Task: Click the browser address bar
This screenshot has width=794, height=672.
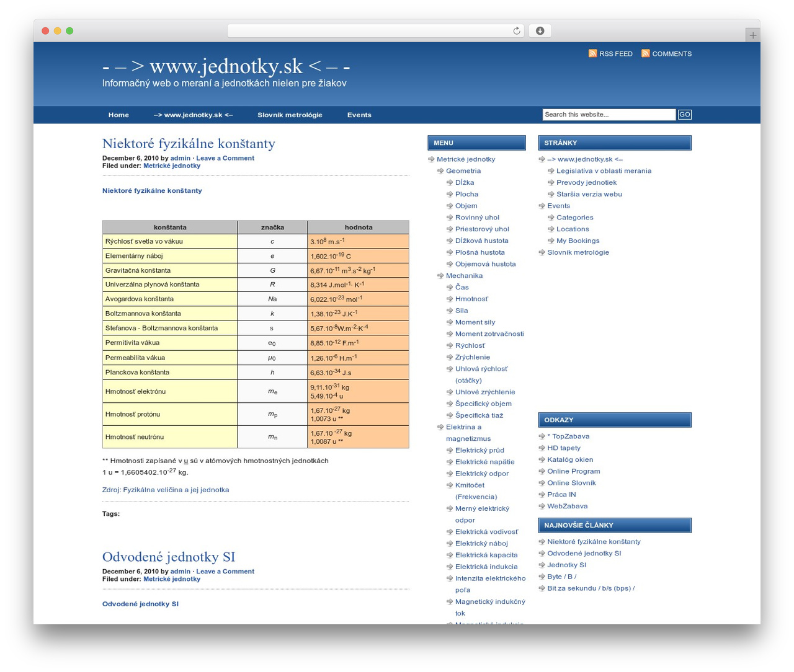Action: [376, 31]
